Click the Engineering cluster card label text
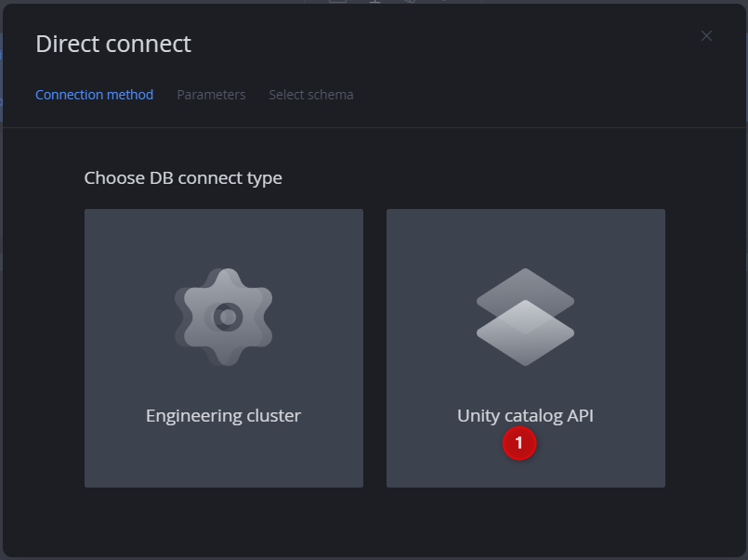This screenshot has width=748, height=560. point(223,415)
